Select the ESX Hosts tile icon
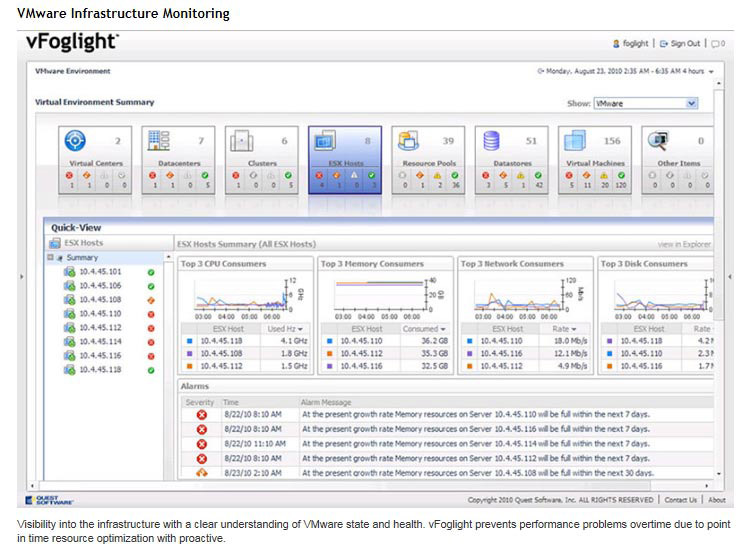 325,140
